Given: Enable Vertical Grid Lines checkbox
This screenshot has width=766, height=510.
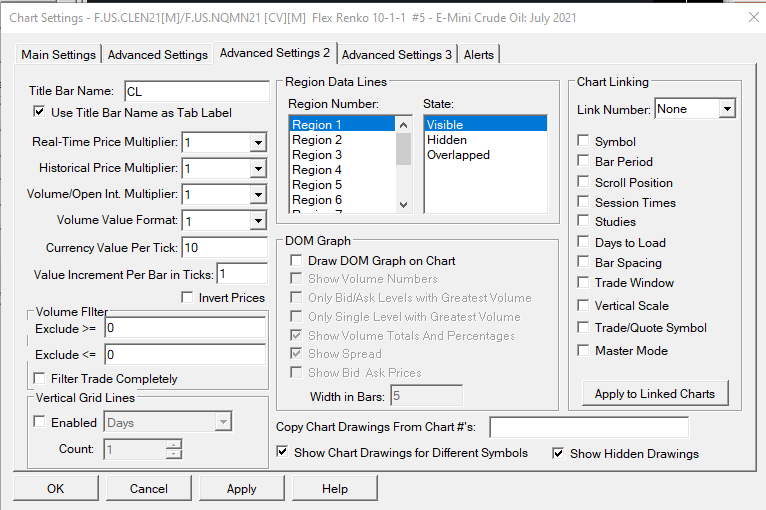Looking at the screenshot, I should [x=40, y=422].
